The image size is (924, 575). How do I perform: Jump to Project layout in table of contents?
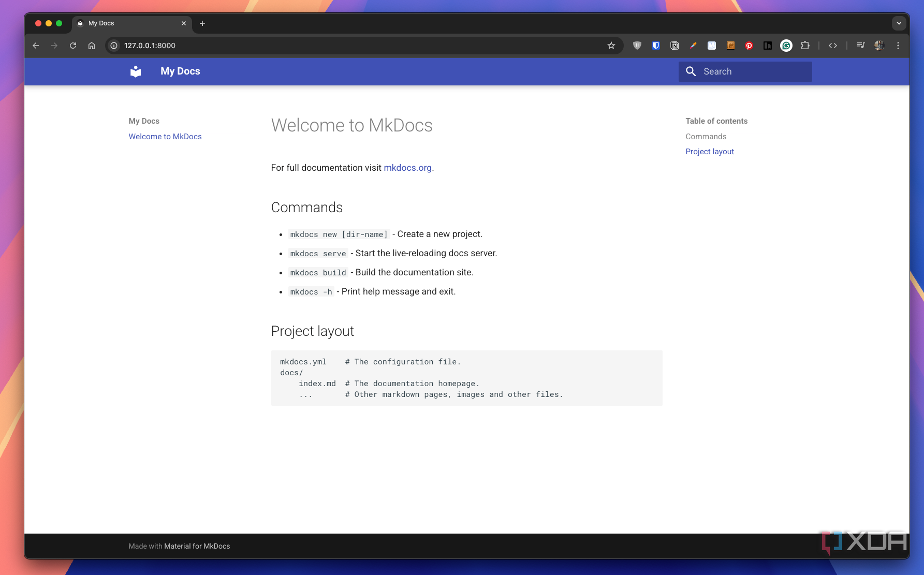[x=710, y=152]
